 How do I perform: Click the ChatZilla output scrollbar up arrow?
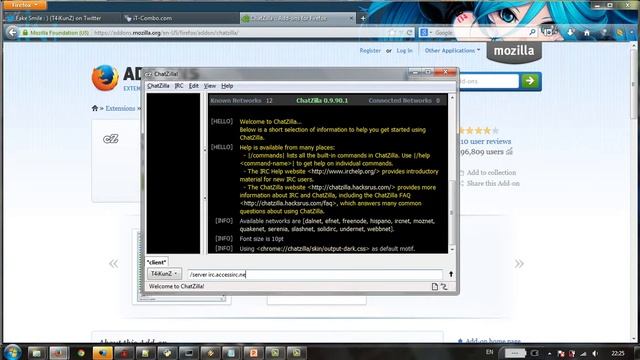coord(452,98)
